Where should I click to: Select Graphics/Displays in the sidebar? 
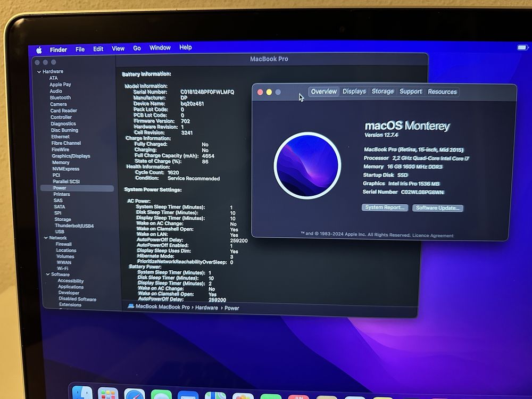(x=71, y=156)
